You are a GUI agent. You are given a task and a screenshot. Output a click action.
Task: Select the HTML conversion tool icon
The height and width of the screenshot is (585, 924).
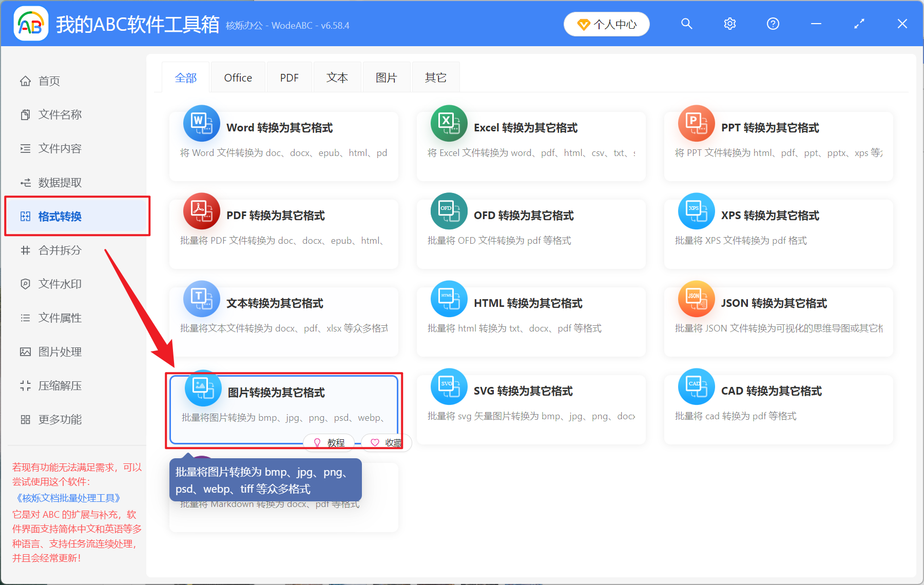click(449, 299)
